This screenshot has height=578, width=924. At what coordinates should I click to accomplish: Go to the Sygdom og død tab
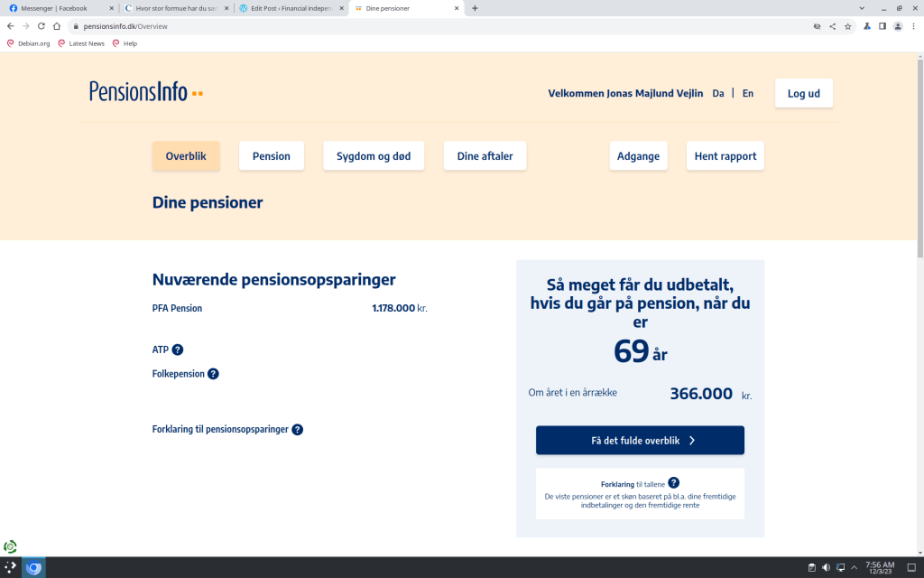coord(374,156)
